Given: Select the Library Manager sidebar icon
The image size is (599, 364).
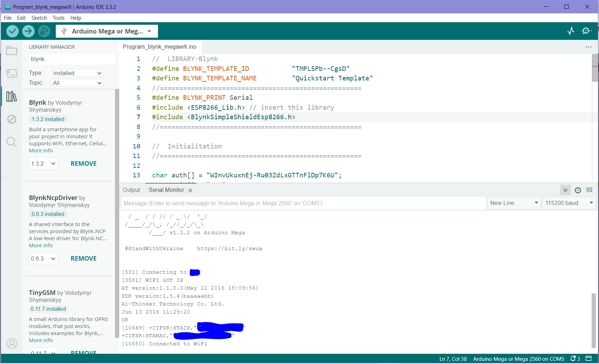Looking at the screenshot, I should [12, 96].
